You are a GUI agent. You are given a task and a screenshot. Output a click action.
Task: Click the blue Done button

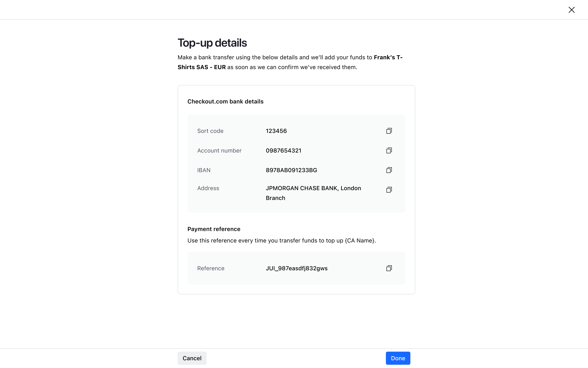click(x=398, y=358)
